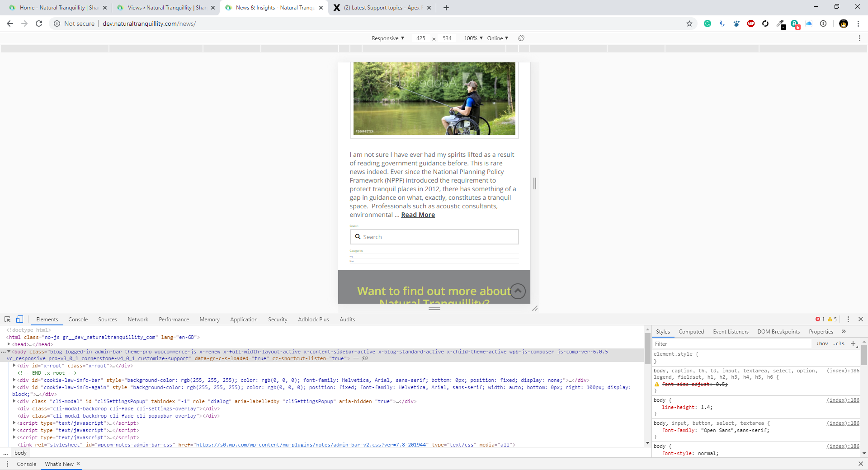Toggle the .cls class editor
The width and height of the screenshot is (868, 470).
839,343
